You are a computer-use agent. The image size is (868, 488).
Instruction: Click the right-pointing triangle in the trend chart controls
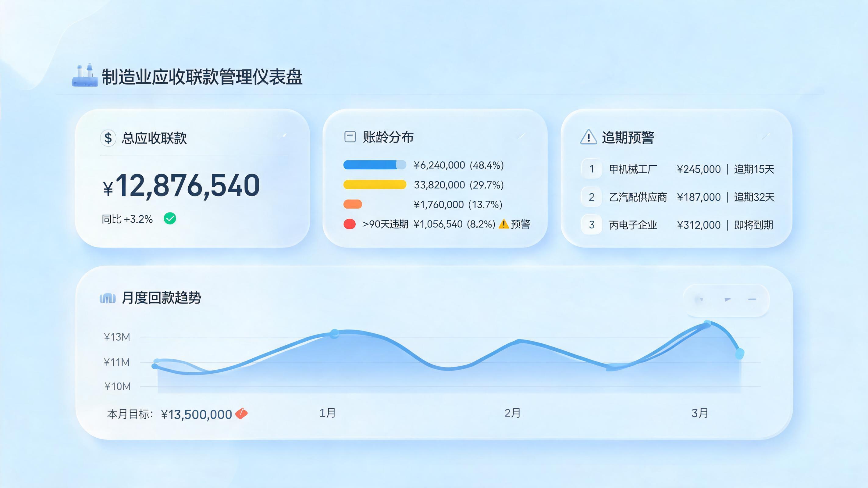[x=727, y=299]
